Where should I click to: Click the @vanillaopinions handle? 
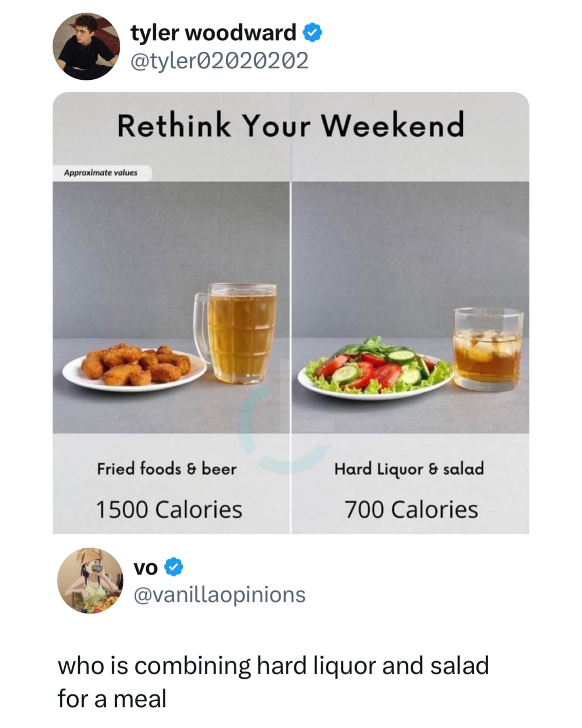(219, 595)
